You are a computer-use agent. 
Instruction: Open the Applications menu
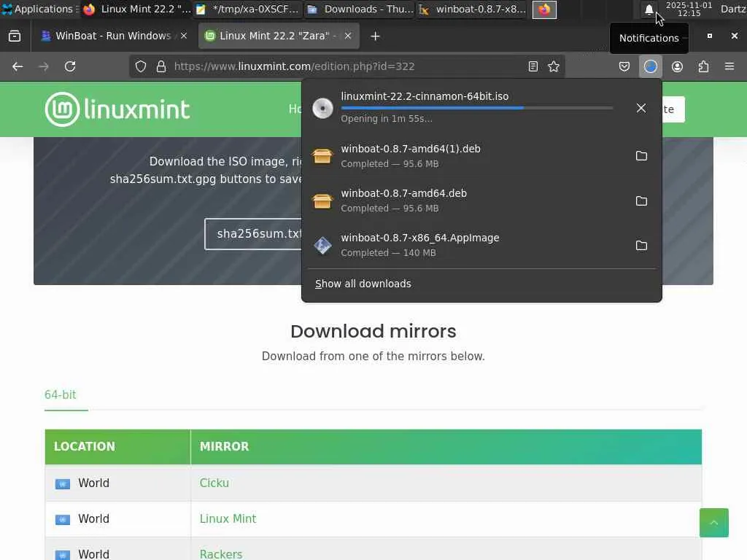coord(39,9)
